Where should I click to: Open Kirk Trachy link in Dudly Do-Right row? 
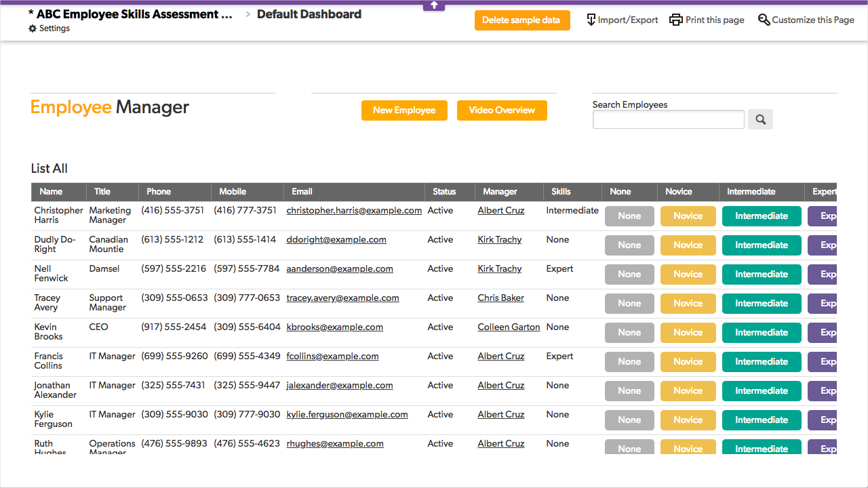tap(499, 240)
